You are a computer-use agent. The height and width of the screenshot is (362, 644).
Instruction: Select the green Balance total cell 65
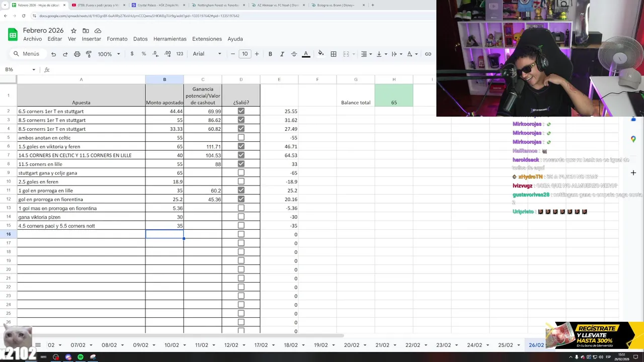394,95
